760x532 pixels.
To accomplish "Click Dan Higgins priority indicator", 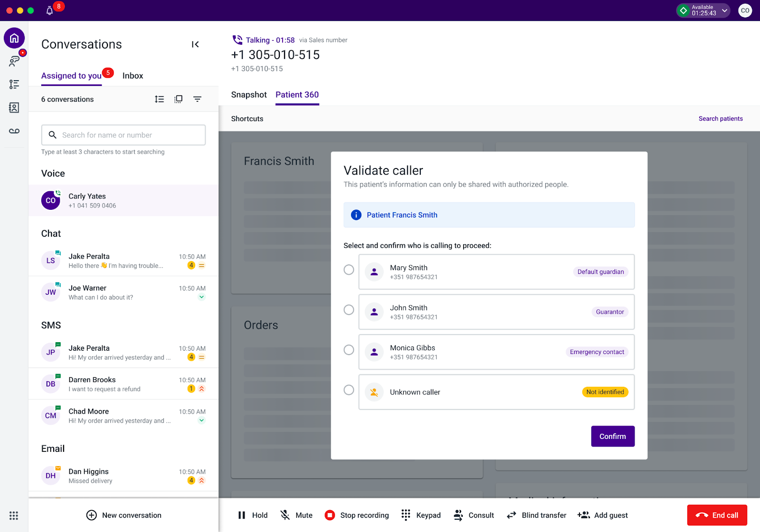I will pos(201,480).
